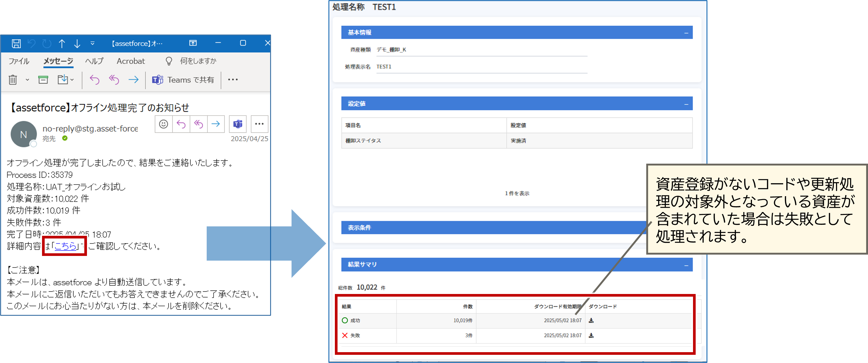868x363 pixels.
Task: Select the 棚卸ステイタス table cell
Action: [x=424, y=141]
